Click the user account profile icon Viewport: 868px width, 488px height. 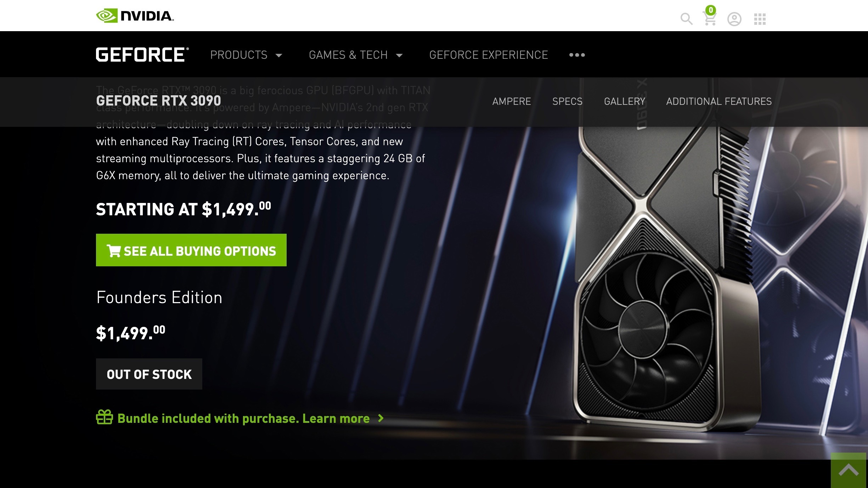734,19
